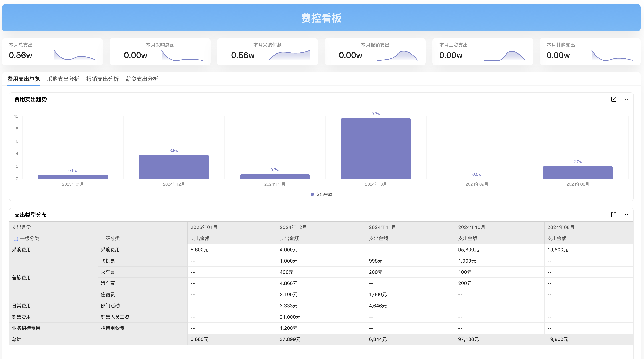This screenshot has width=644, height=359.
Task: Click the 2024年11月 table column header
Action: (410, 227)
